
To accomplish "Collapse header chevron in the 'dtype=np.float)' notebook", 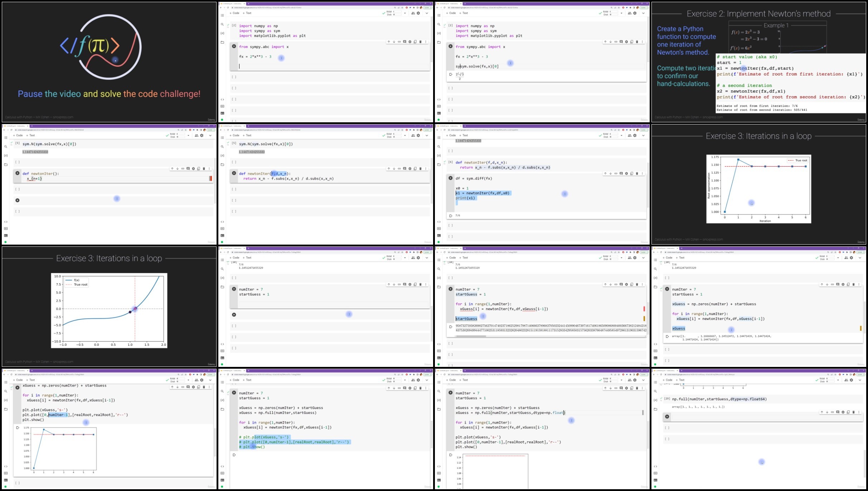I will coord(643,380).
